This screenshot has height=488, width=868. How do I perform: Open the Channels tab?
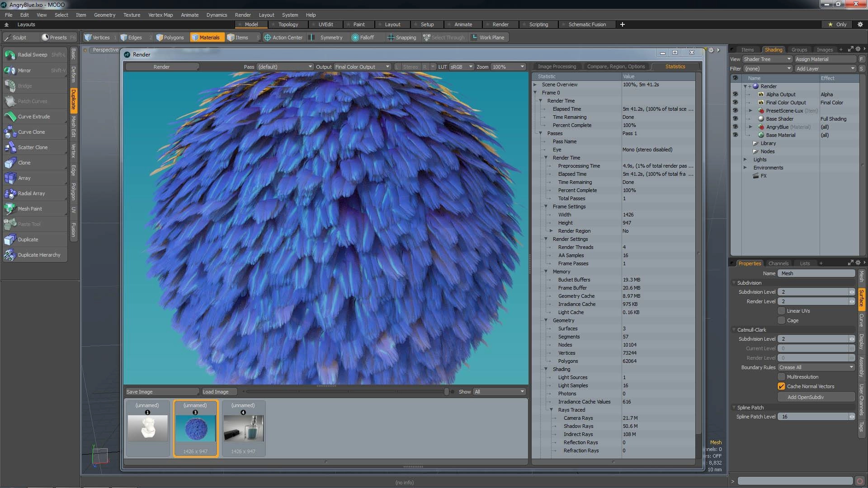778,263
